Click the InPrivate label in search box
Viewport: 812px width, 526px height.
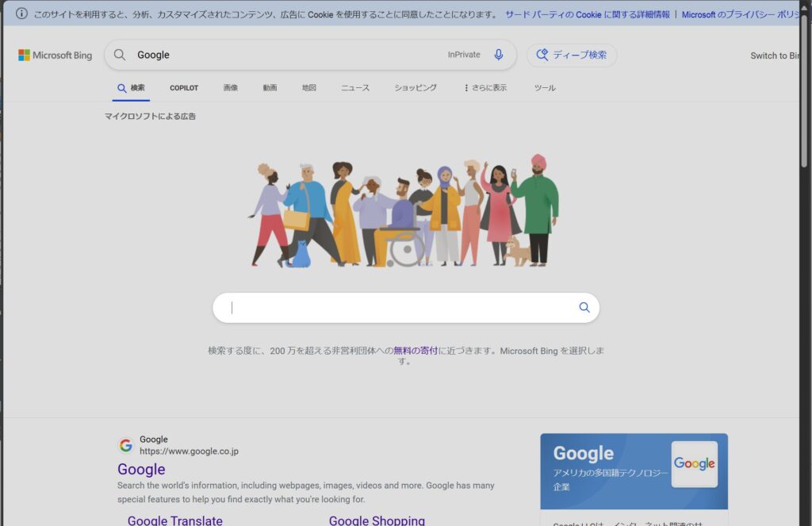pyautogui.click(x=464, y=55)
